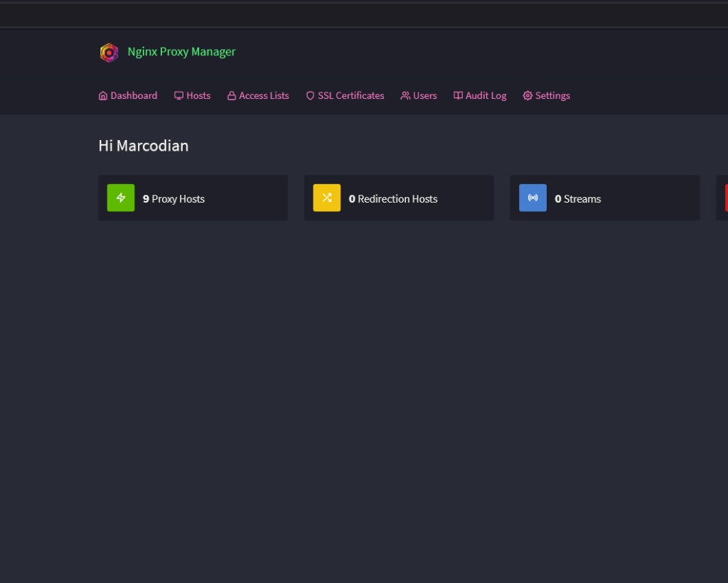Viewport: 728px width, 583px height.
Task: Navigate to the Users page
Action: 425,96
